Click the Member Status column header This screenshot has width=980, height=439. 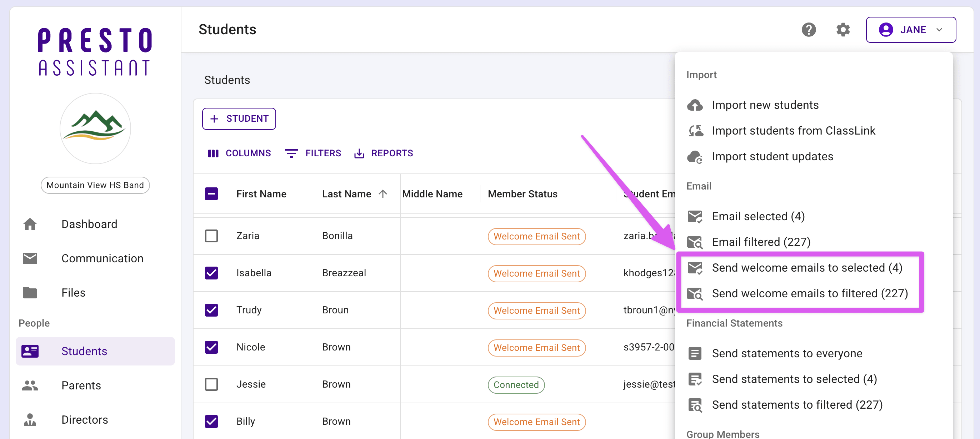tap(522, 194)
